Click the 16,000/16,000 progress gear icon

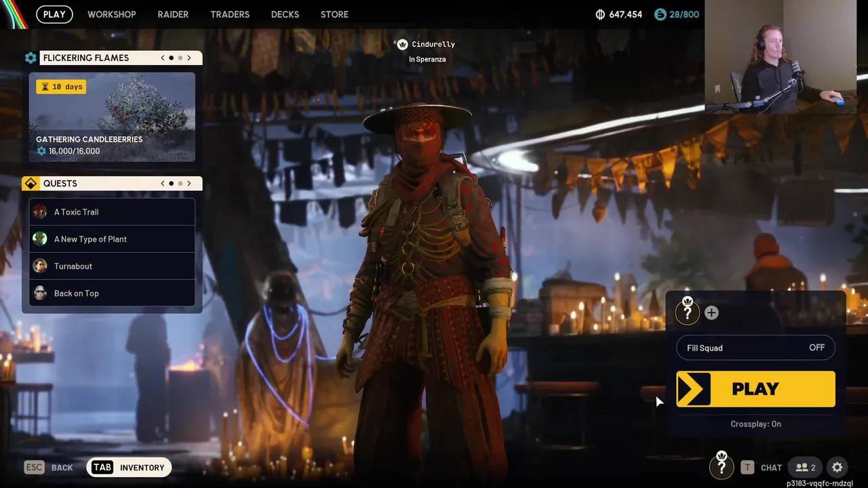tap(41, 151)
